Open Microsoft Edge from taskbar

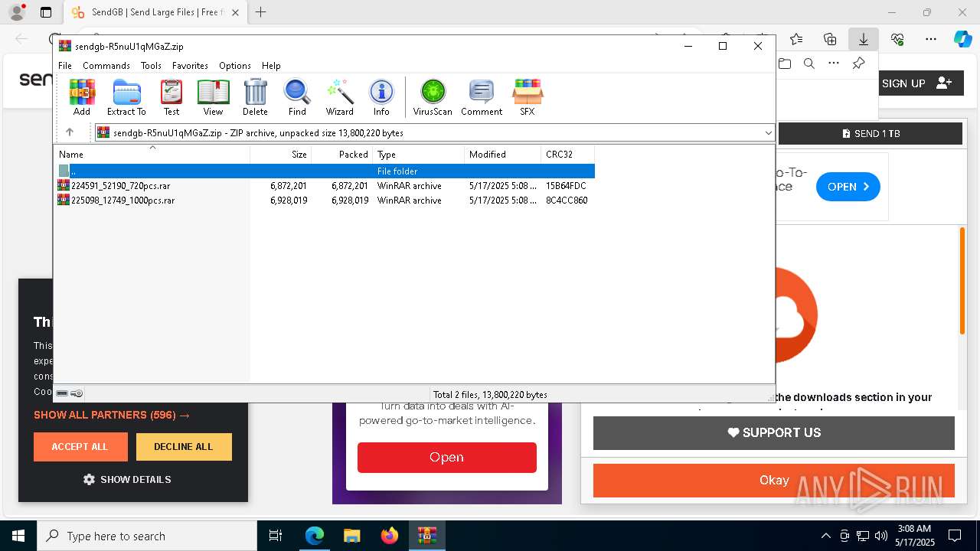(315, 536)
